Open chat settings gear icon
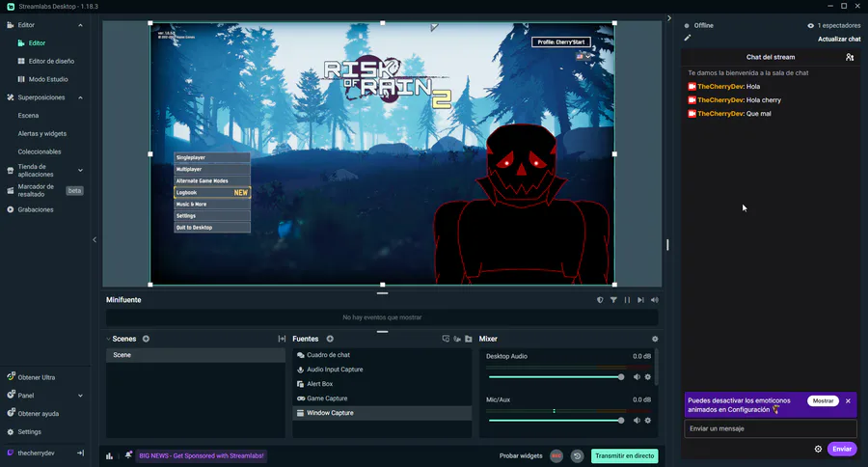868x467 pixels. [818, 449]
